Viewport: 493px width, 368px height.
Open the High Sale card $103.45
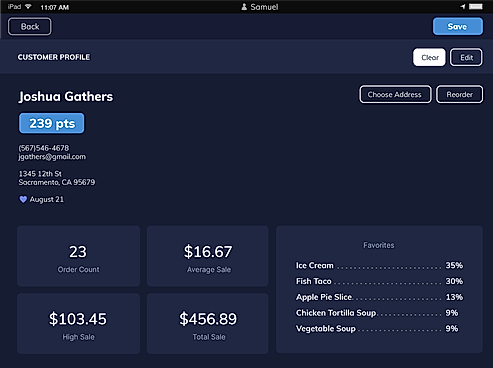pyautogui.click(x=78, y=323)
